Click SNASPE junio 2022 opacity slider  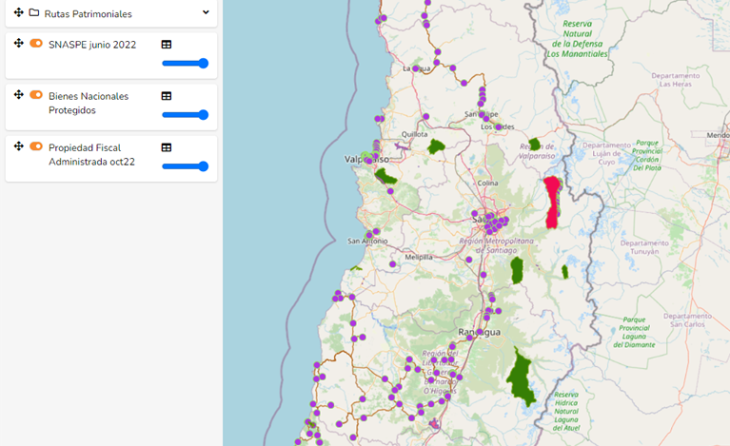185,63
